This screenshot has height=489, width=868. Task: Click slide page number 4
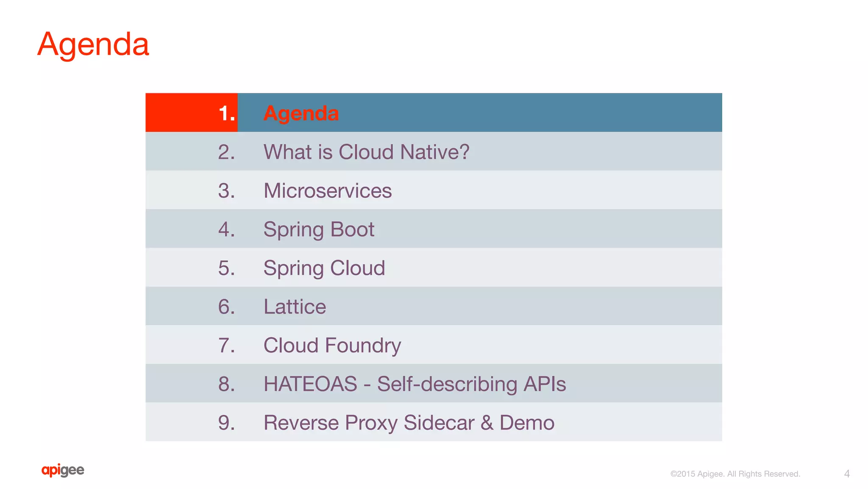tap(846, 474)
